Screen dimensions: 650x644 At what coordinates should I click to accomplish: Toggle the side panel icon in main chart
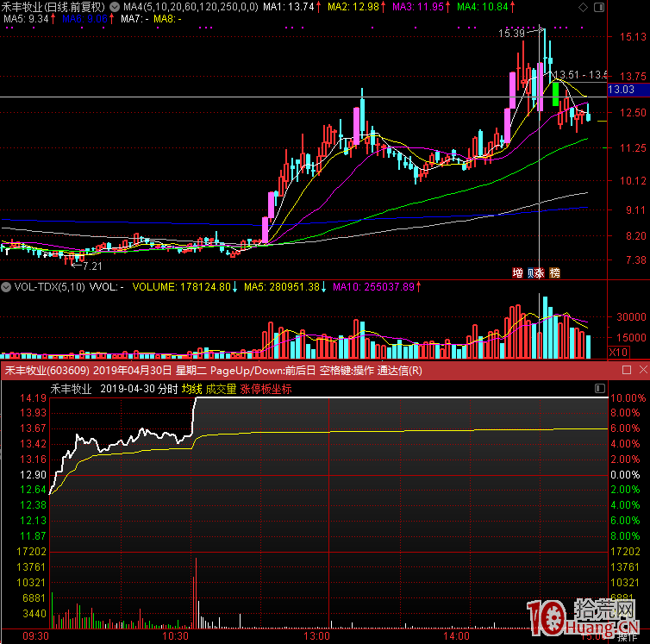[599, 7]
